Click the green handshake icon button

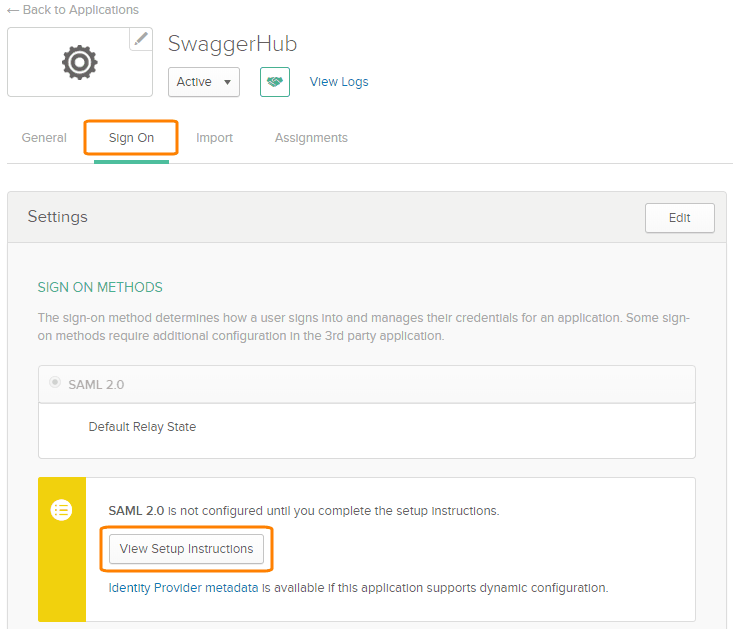pyautogui.click(x=275, y=82)
